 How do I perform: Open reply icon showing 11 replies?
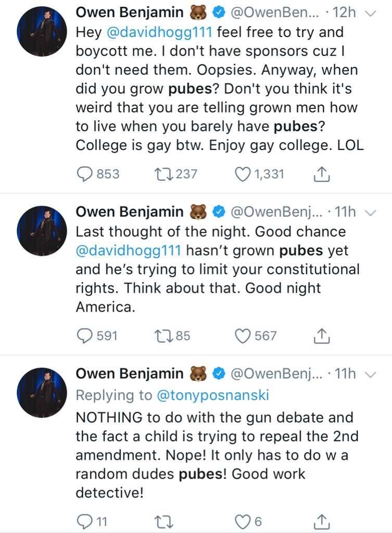pos(84,520)
